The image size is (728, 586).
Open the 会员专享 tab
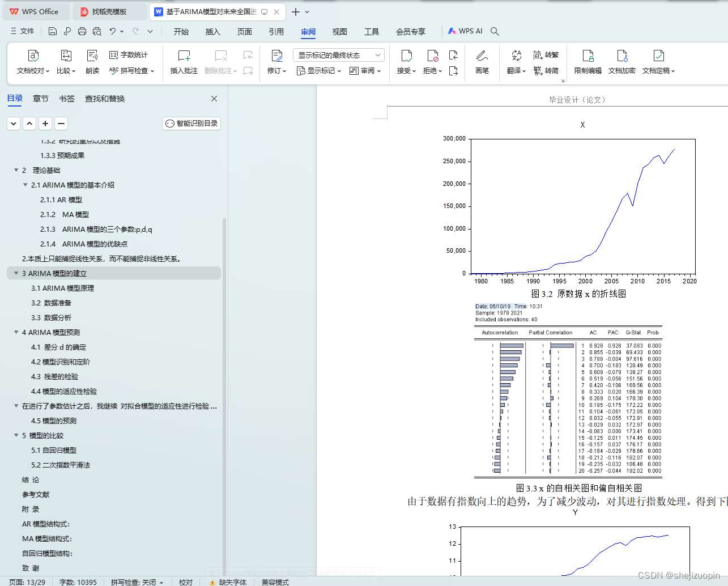click(x=411, y=32)
